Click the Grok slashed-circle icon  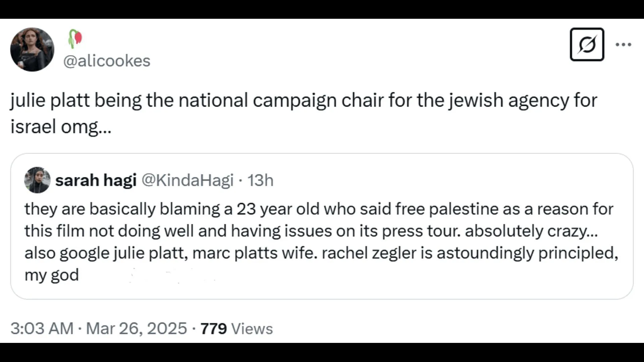click(587, 44)
